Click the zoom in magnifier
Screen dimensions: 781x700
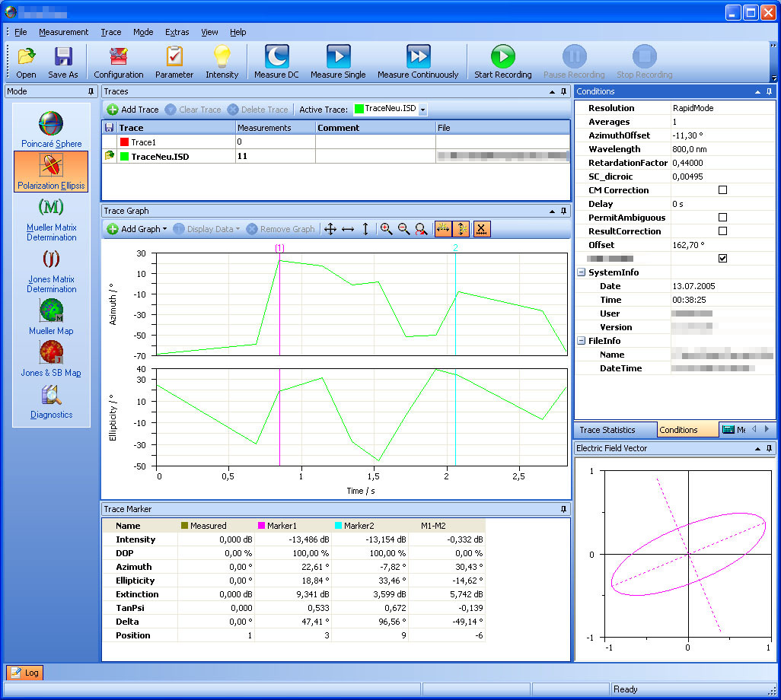[386, 229]
